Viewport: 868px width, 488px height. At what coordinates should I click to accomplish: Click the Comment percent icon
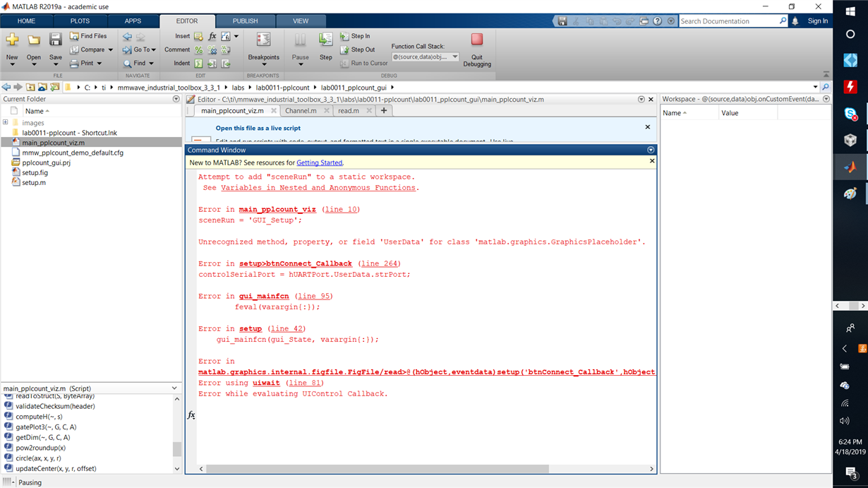coord(198,49)
